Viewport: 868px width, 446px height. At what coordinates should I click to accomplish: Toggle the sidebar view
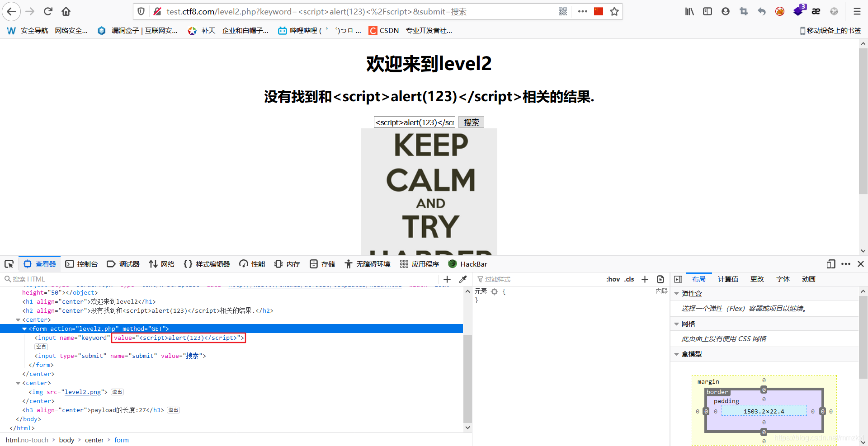(708, 11)
